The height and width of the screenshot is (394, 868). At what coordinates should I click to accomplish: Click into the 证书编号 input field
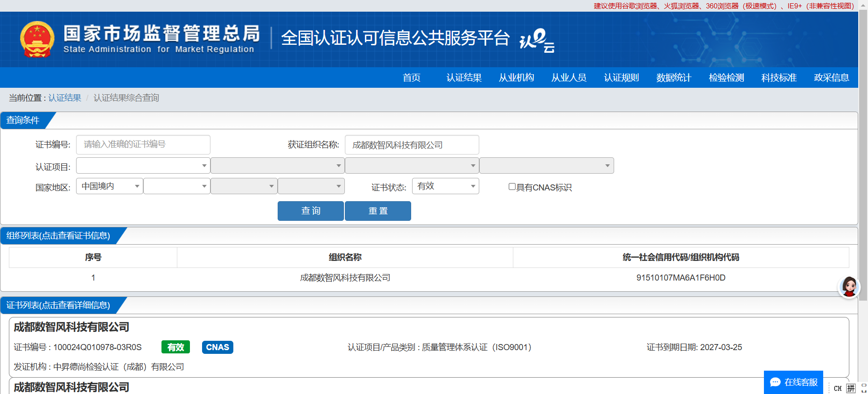pyautogui.click(x=143, y=145)
